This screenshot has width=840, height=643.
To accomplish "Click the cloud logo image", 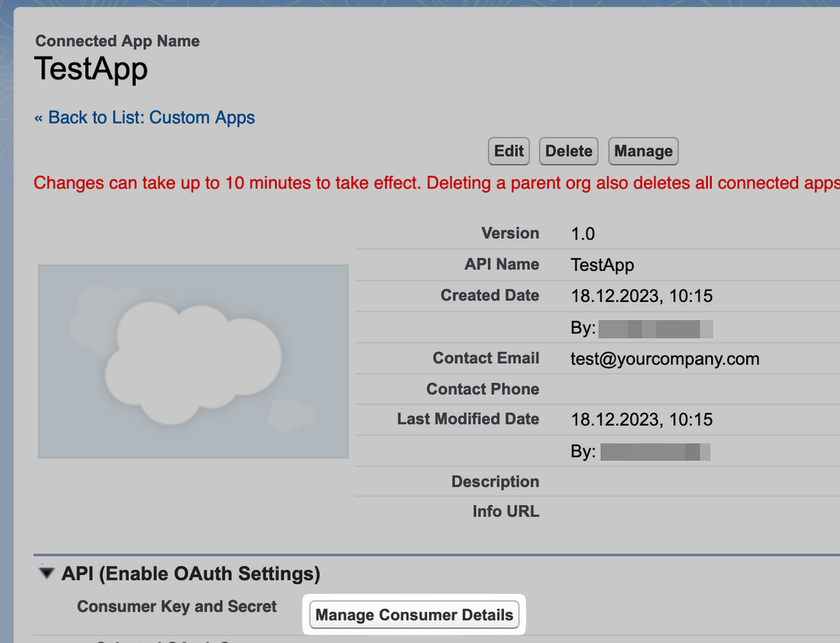I will click(193, 361).
